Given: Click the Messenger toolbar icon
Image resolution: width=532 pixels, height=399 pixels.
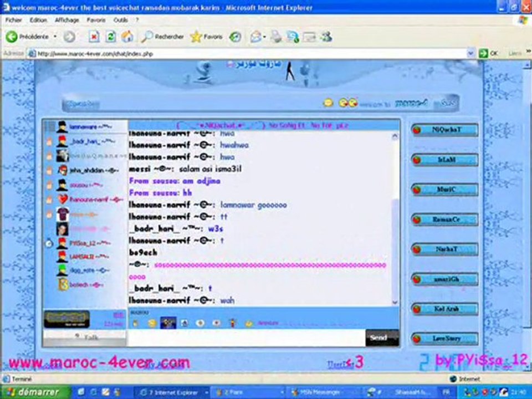Looking at the screenshot, I should (x=326, y=37).
